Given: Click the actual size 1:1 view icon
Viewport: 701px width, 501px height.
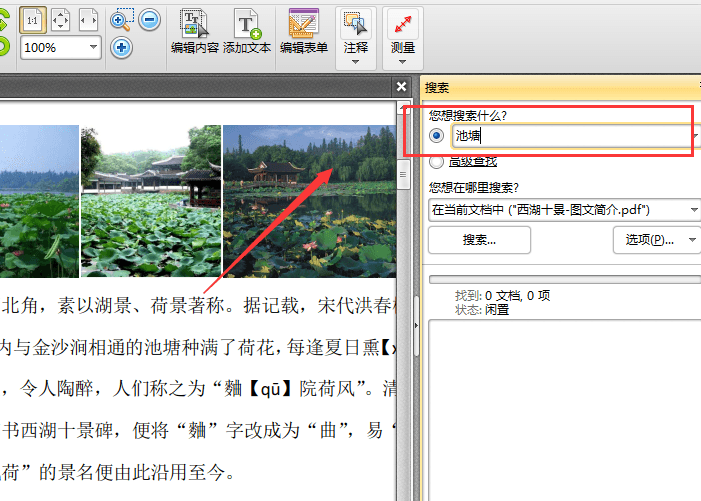Looking at the screenshot, I should click(33, 19).
